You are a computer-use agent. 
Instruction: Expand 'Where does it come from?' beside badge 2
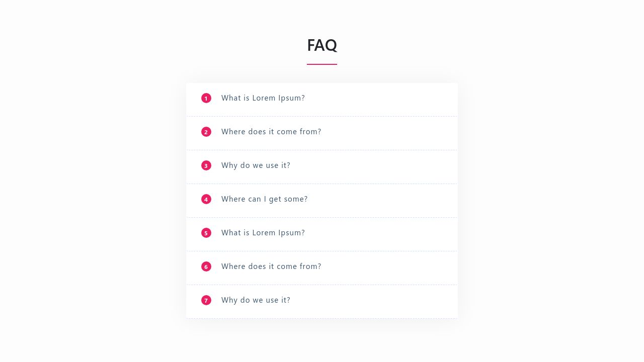point(271,132)
